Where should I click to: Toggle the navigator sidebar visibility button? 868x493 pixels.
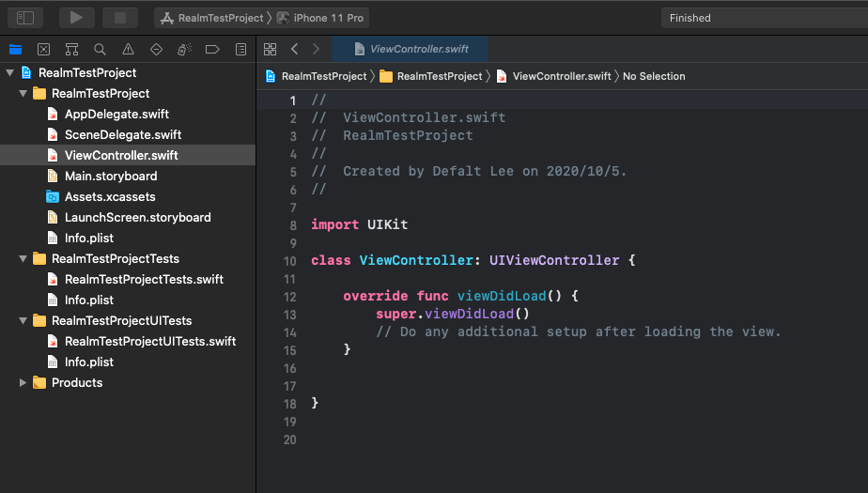(25, 18)
